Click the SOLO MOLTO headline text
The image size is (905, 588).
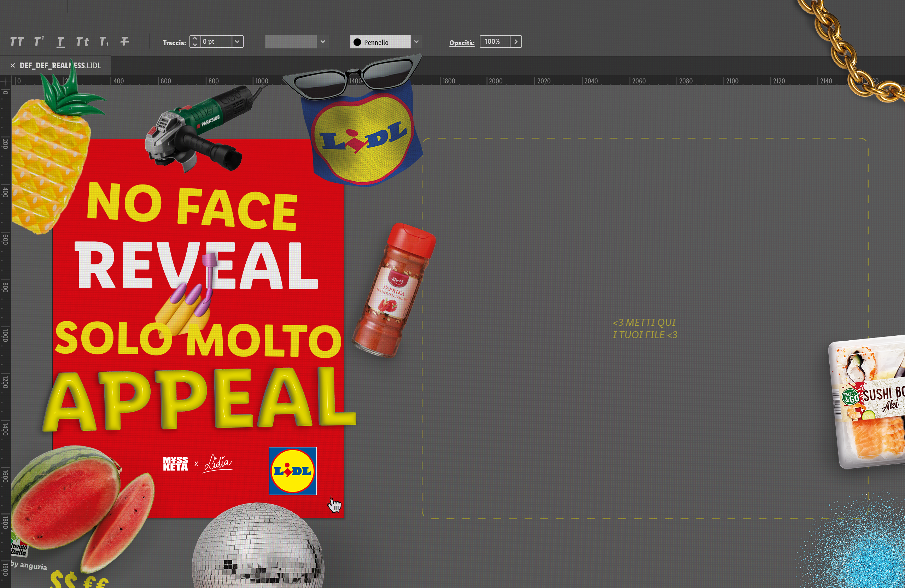198,339
